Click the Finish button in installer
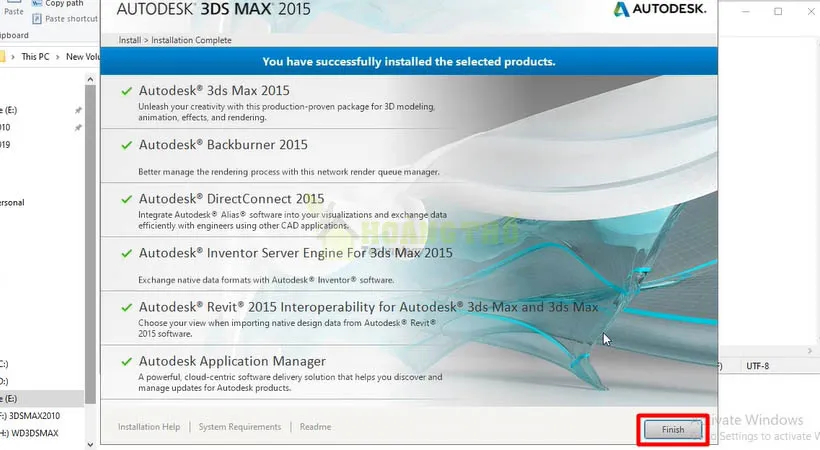Screen dimensions: 820x450 673,430
